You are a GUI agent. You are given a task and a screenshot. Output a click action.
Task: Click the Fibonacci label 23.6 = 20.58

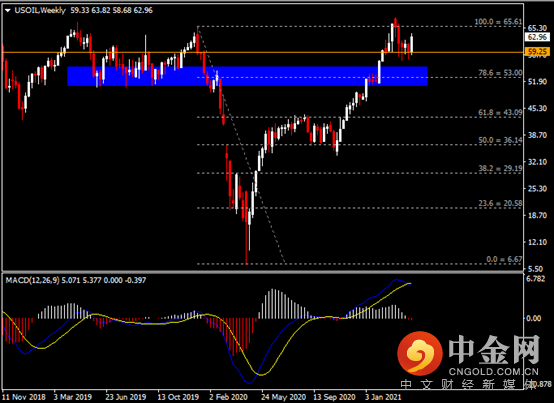pyautogui.click(x=500, y=203)
